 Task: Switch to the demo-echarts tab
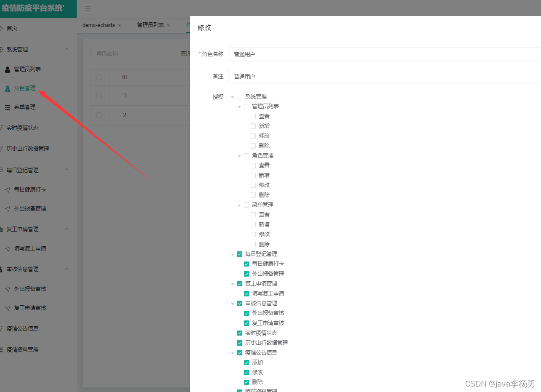(98, 25)
